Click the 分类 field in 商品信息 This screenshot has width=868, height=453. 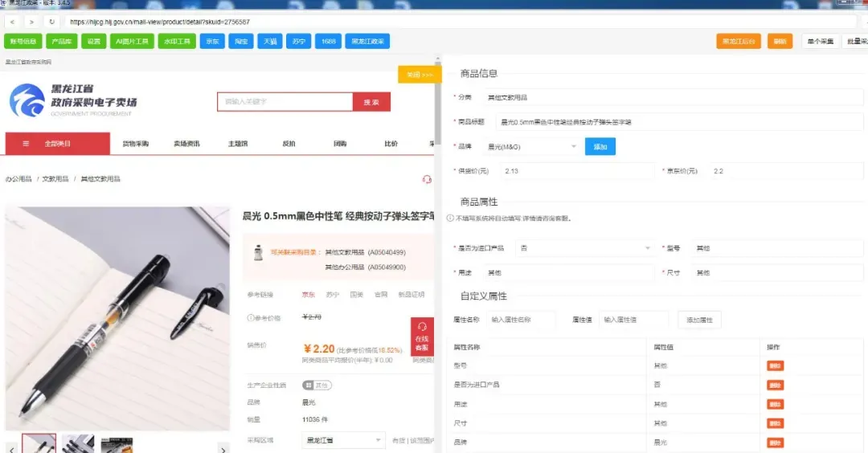pos(674,97)
